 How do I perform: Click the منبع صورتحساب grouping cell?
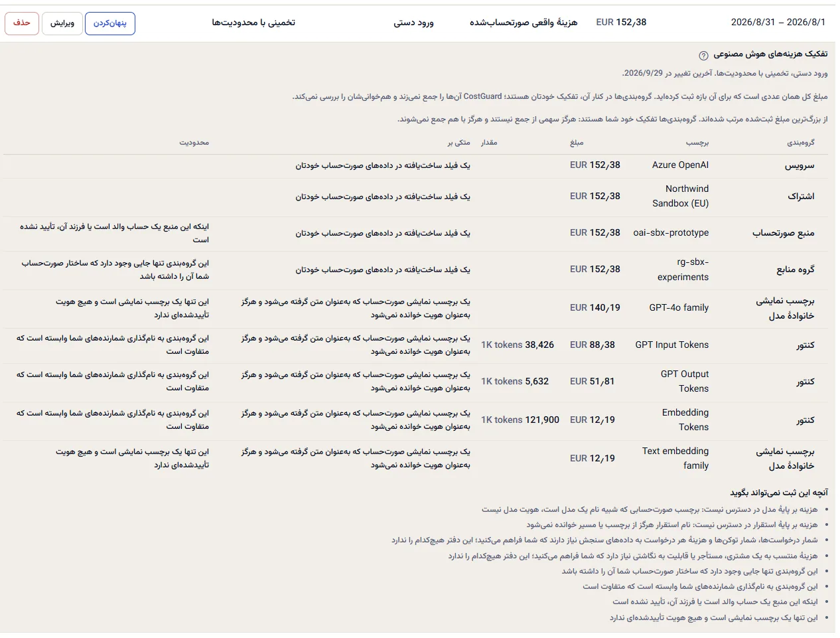pyautogui.click(x=784, y=234)
